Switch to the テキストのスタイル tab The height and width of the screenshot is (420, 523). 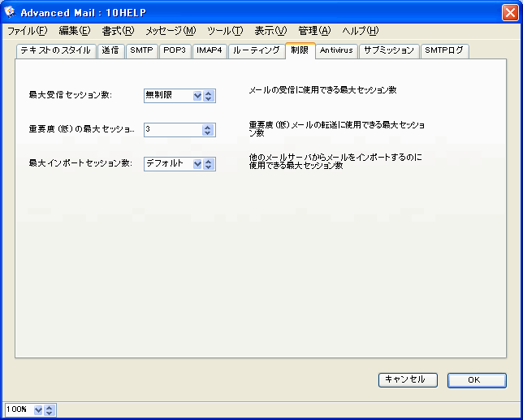(55, 50)
